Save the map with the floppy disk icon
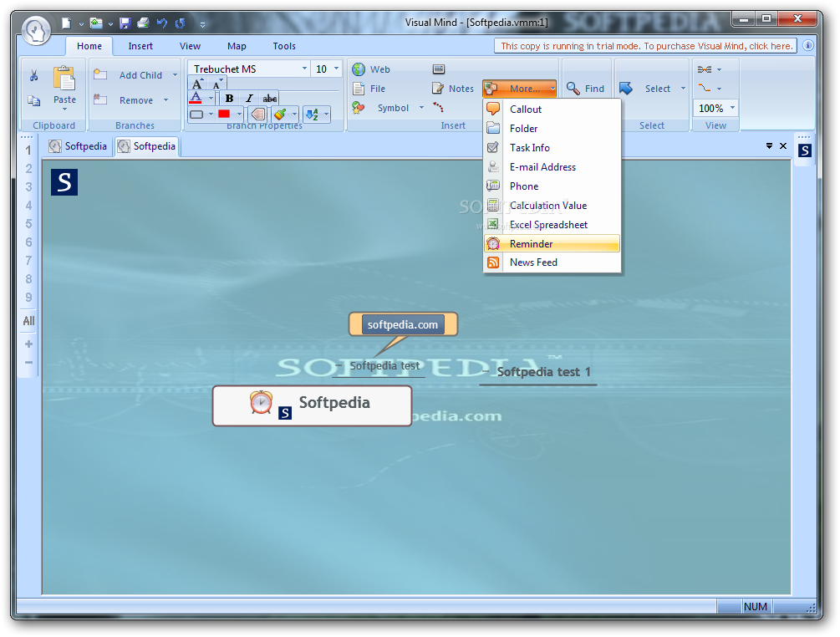 [125, 23]
